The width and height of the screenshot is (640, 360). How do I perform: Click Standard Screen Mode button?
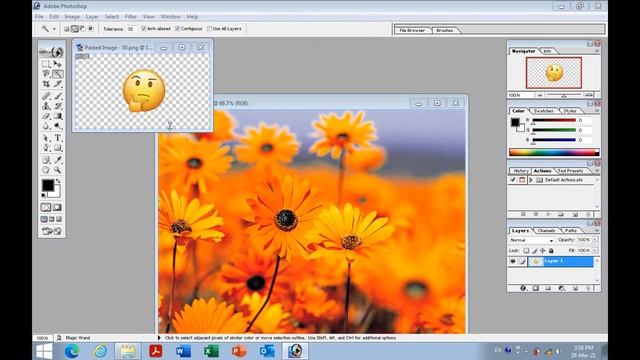pyautogui.click(x=44, y=220)
